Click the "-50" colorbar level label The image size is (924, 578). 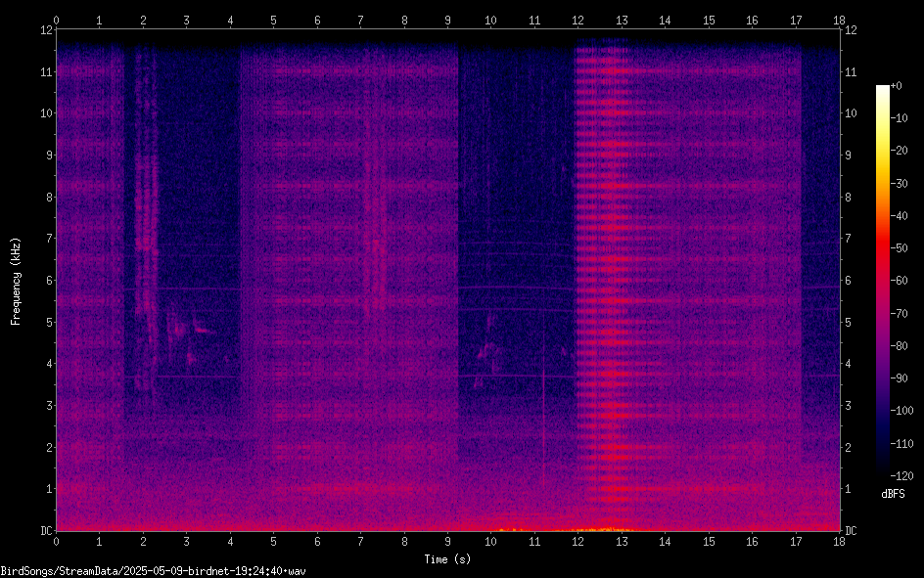[x=899, y=248]
